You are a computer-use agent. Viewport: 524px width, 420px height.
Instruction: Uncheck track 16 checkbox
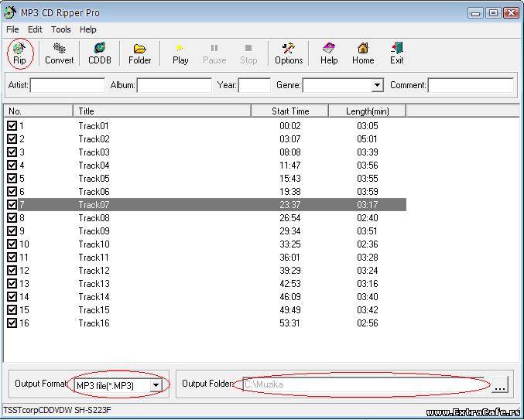click(12, 323)
